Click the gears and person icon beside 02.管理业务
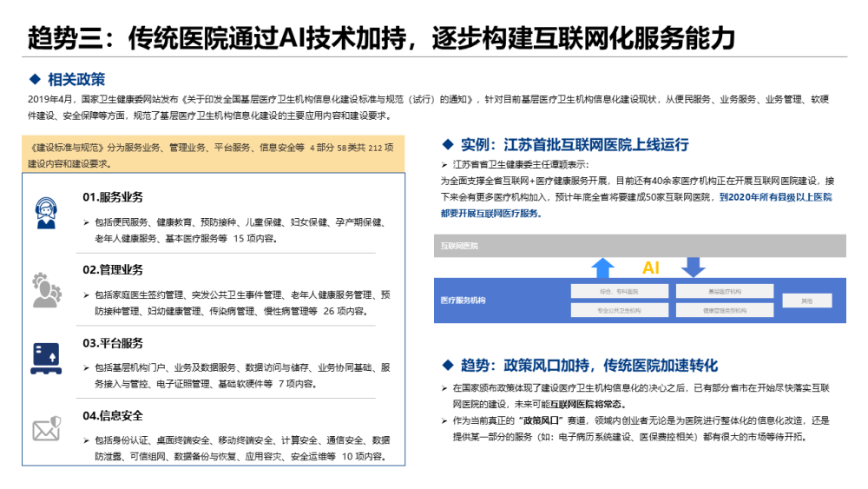 (x=47, y=289)
